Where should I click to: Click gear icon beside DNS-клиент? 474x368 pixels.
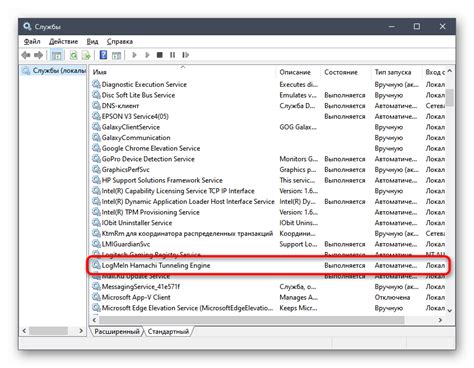[x=96, y=105]
